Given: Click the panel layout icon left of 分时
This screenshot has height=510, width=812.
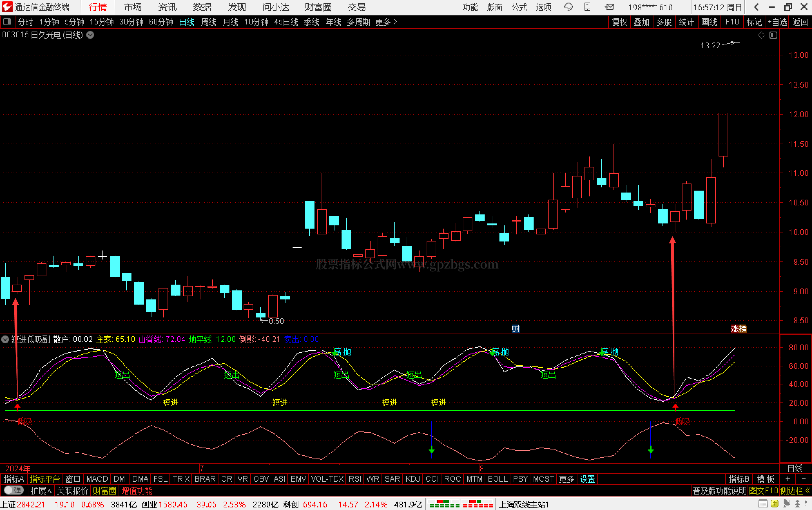Looking at the screenshot, I should pyautogui.click(x=7, y=22).
